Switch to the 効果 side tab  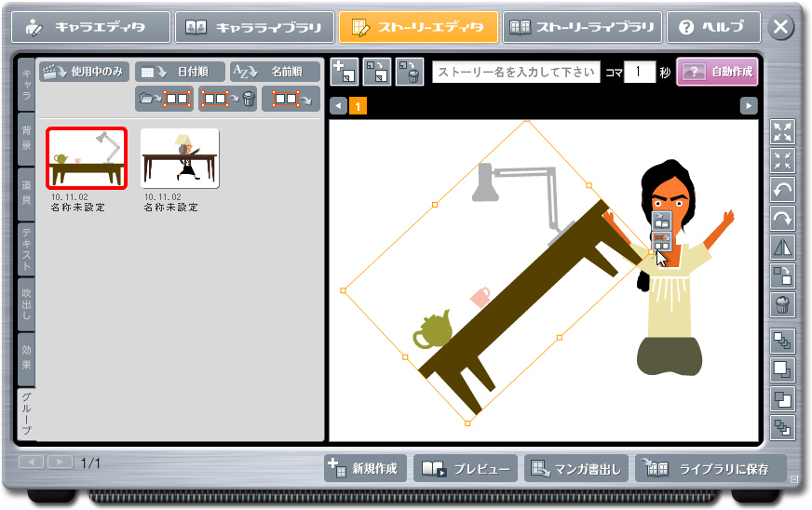(26, 359)
